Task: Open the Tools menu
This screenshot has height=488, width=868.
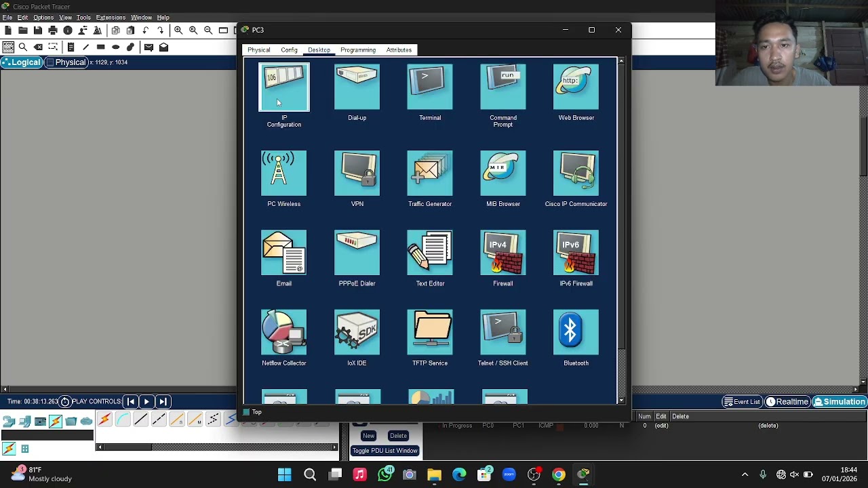Action: [83, 18]
